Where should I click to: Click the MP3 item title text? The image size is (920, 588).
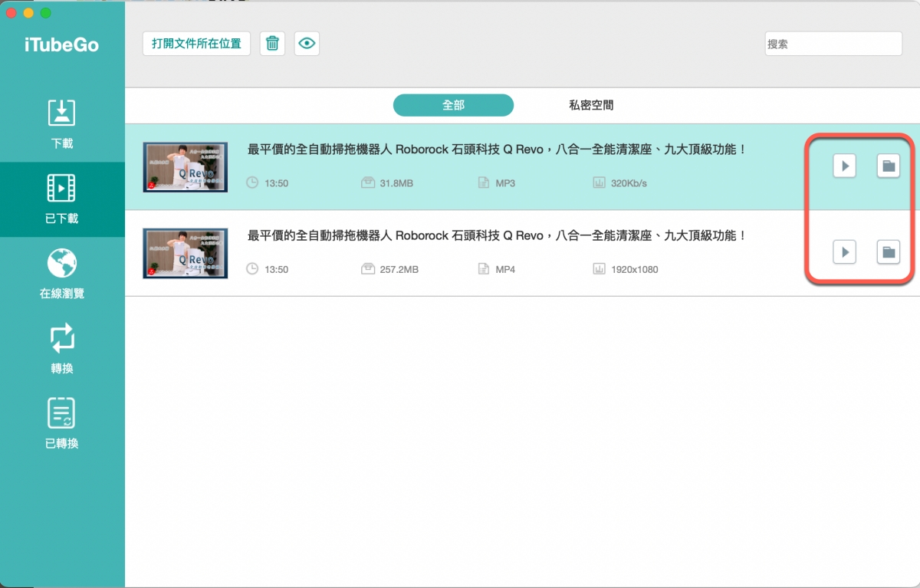[497, 149]
